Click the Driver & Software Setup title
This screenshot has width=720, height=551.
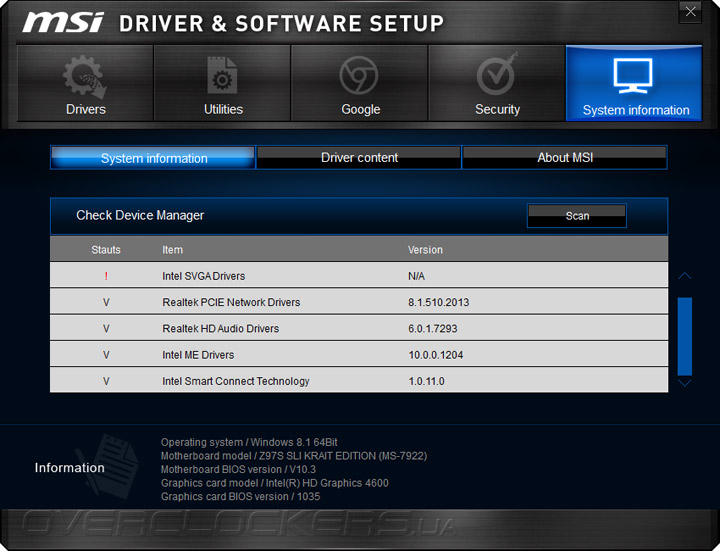(281, 23)
